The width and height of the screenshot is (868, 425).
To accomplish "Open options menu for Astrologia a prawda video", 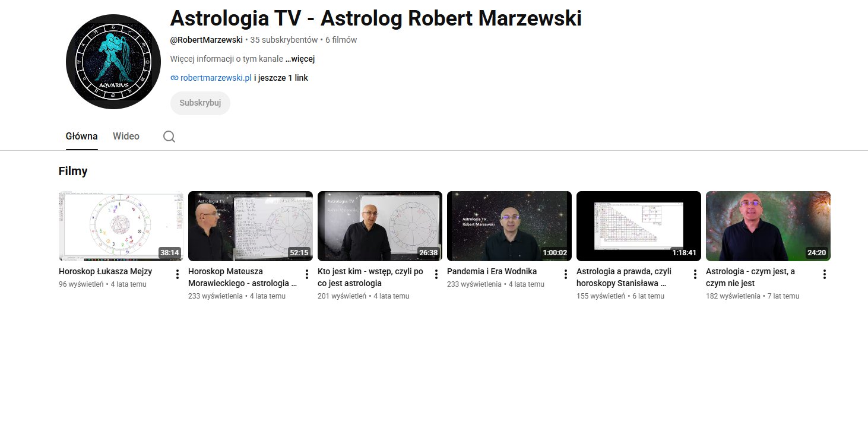I will pos(695,274).
